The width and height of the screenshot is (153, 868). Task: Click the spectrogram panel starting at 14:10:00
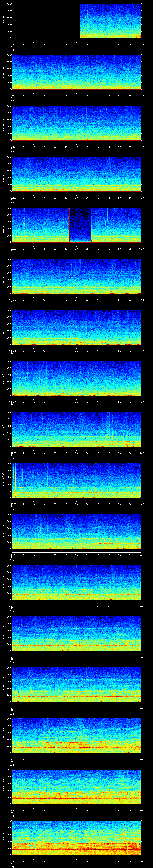click(x=77, y=327)
